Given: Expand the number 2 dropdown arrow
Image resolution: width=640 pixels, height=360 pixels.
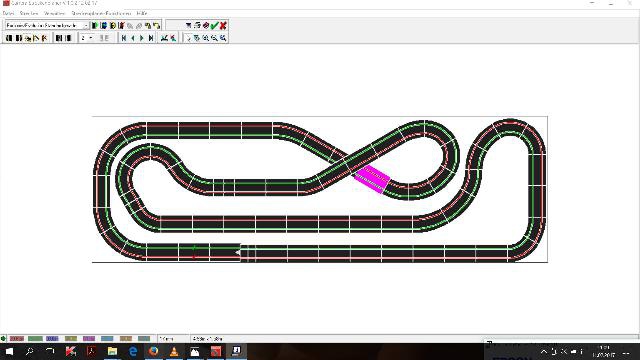Looking at the screenshot, I should (x=91, y=38).
